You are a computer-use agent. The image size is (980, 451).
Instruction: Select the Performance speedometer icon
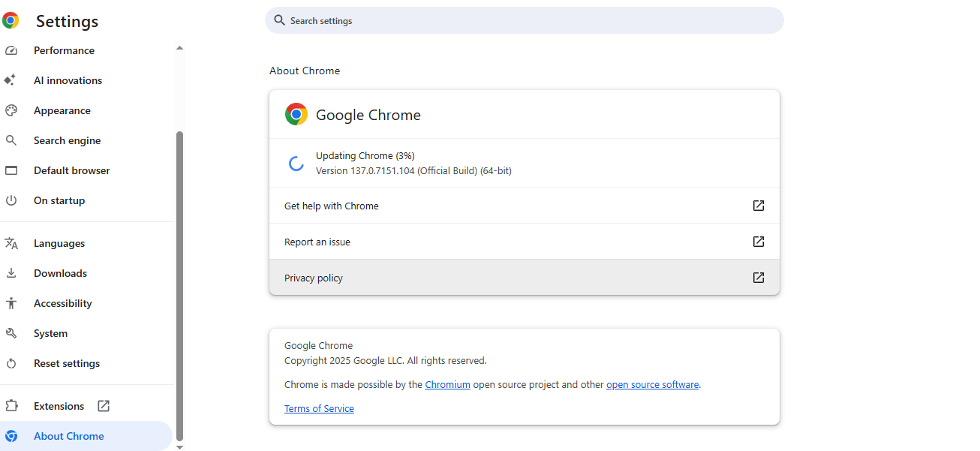(x=12, y=50)
